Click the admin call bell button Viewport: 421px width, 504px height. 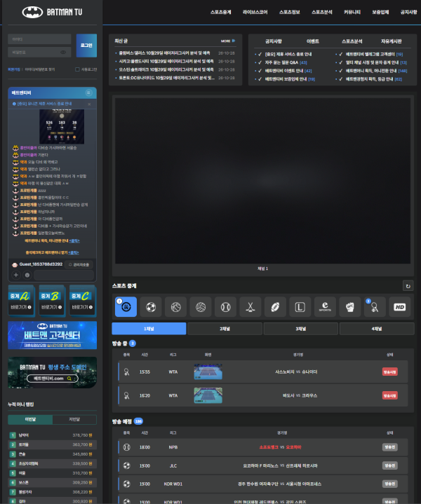79,264
